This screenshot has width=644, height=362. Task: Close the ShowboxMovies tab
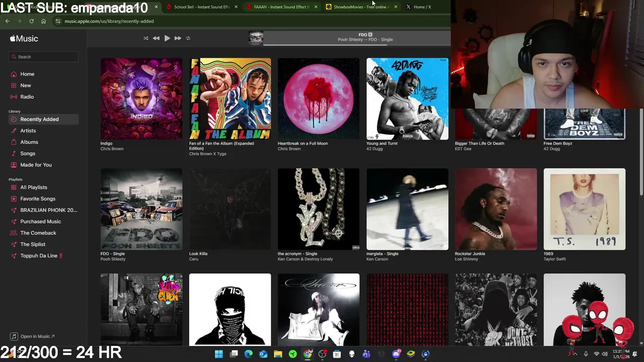pos(395,7)
